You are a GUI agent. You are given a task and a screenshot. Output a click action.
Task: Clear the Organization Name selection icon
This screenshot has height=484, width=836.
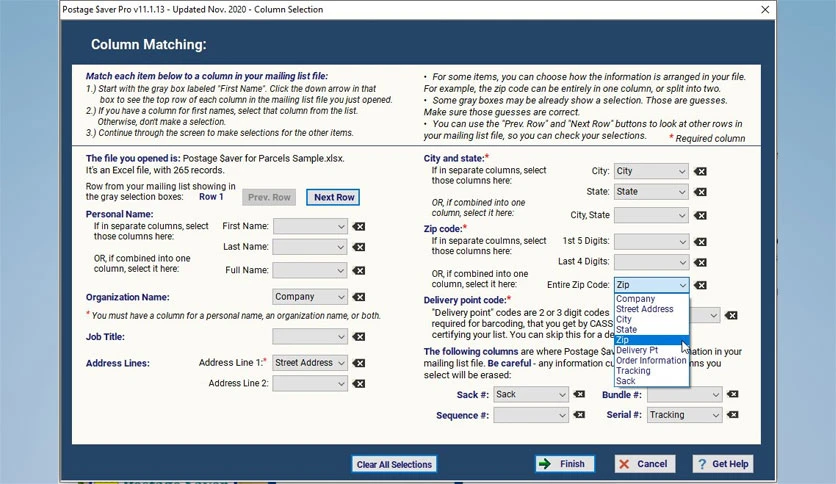tap(359, 297)
